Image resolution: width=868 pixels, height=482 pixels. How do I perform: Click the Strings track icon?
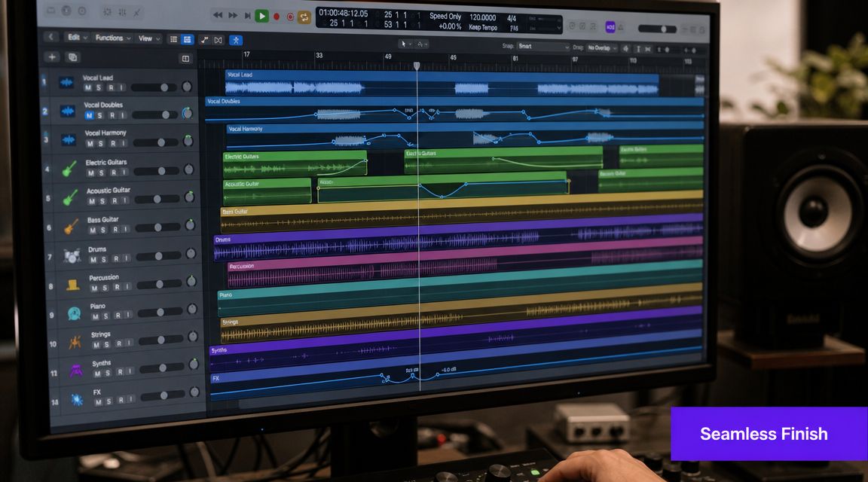(x=75, y=343)
